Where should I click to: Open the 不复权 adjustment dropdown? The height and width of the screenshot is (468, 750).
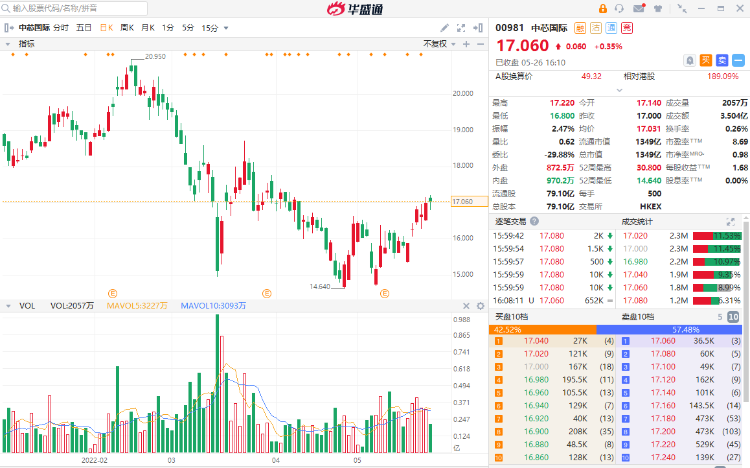click(x=439, y=44)
